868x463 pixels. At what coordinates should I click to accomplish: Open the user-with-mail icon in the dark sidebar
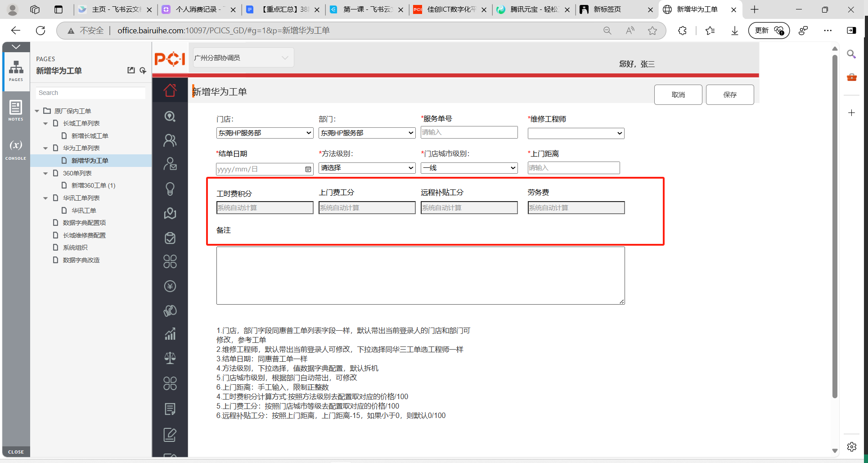170,164
